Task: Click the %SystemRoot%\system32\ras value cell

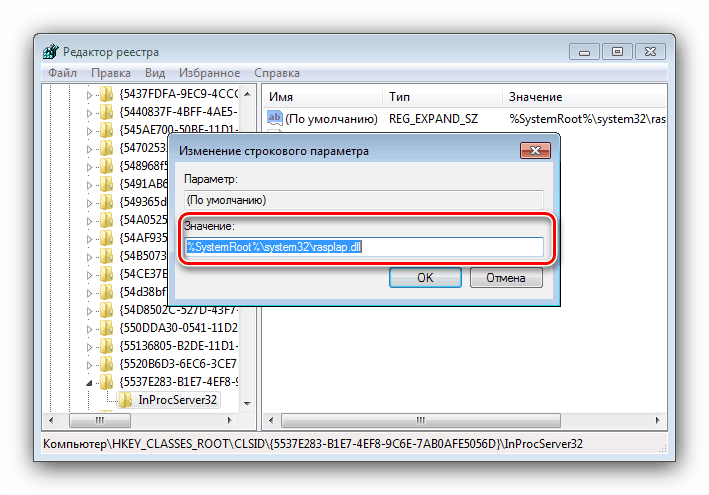Action: [587, 119]
